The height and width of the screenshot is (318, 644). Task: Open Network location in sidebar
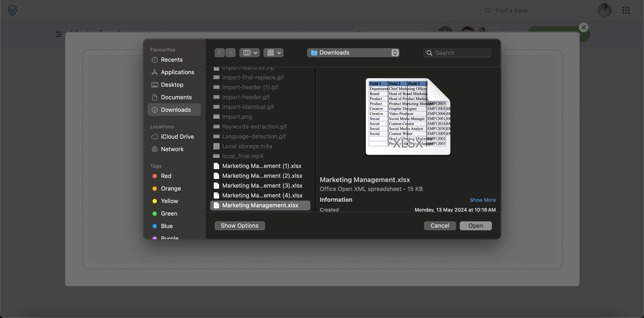(172, 149)
